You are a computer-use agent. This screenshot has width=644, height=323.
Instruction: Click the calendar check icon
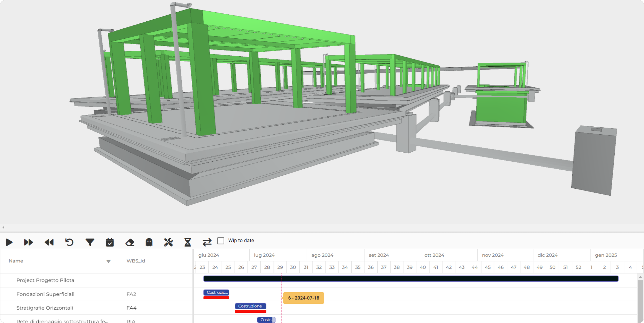coord(110,242)
